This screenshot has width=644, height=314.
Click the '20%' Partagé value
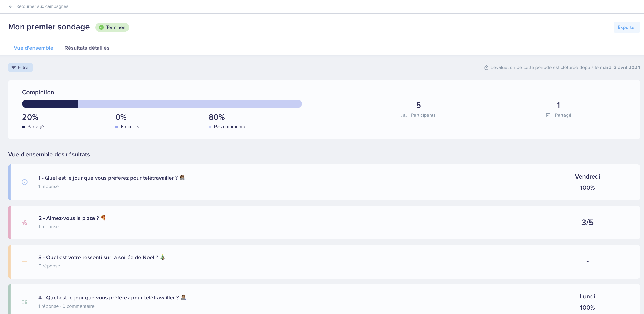pyautogui.click(x=30, y=117)
